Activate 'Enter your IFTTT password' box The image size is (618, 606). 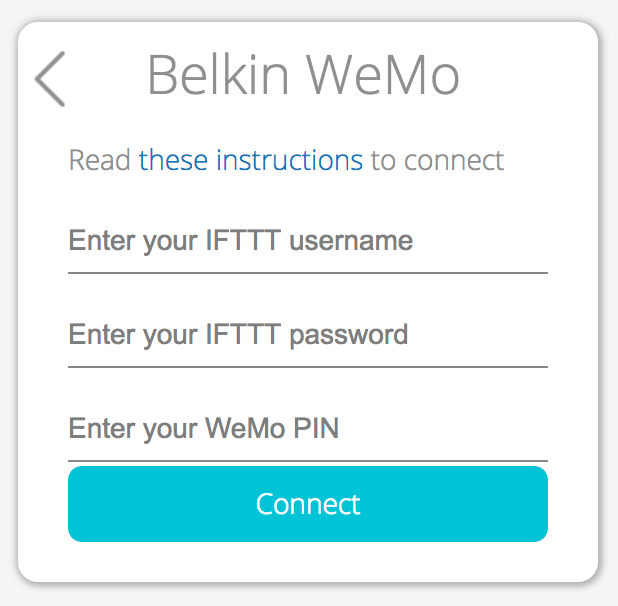(x=307, y=335)
